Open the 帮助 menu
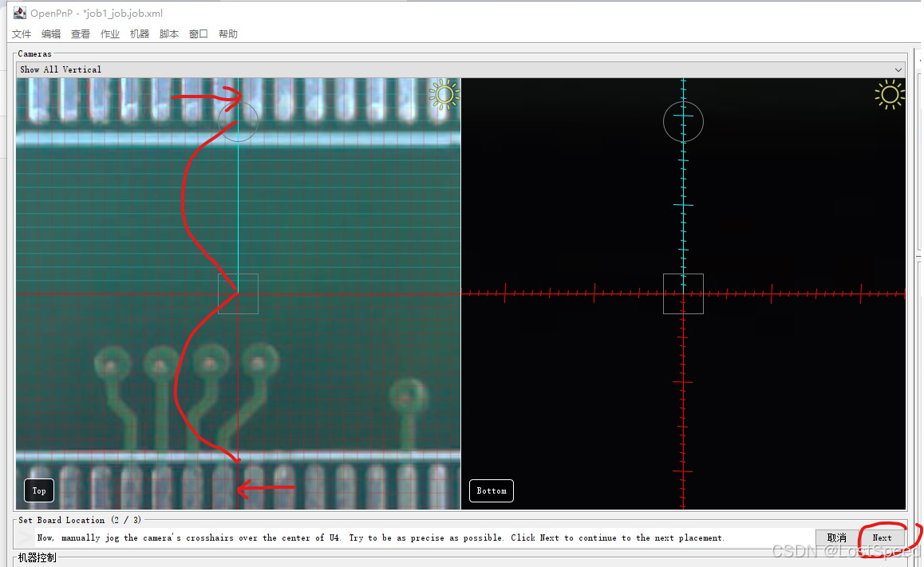Image resolution: width=924 pixels, height=567 pixels. coord(228,34)
